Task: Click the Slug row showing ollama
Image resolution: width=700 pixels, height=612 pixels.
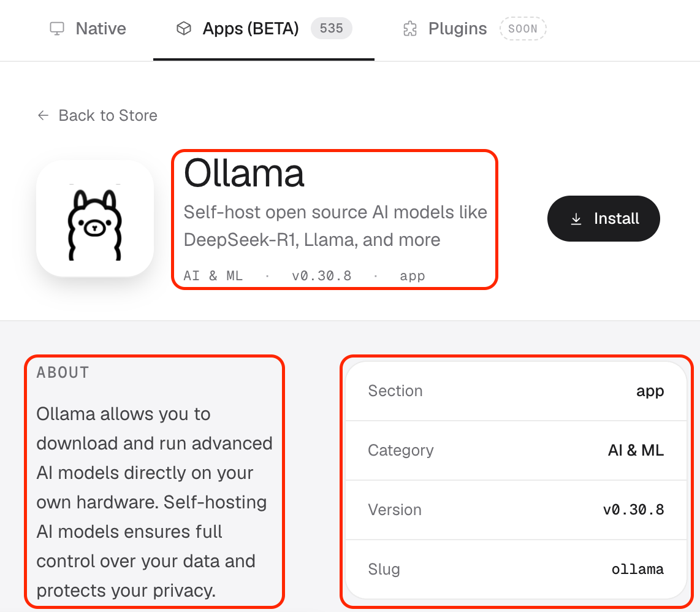Action: [x=516, y=569]
